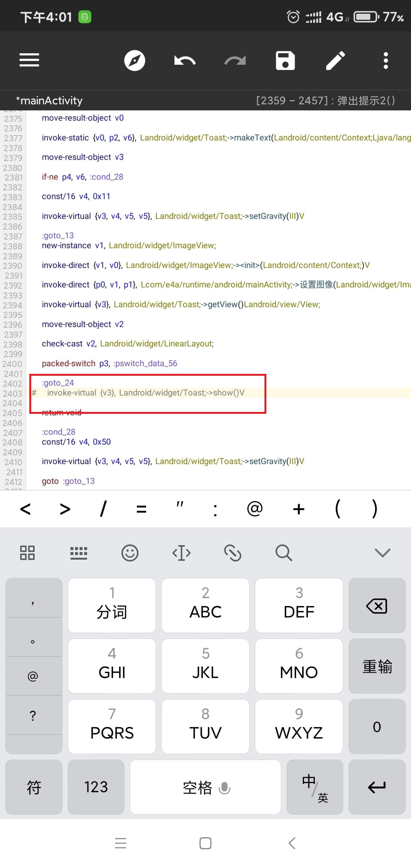The width and height of the screenshot is (411, 868).
Task: Tap the Chinese period key
Action: 33,637
